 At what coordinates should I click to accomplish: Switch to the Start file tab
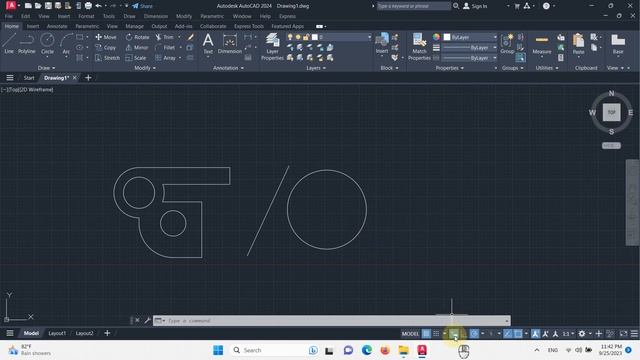pos(29,78)
